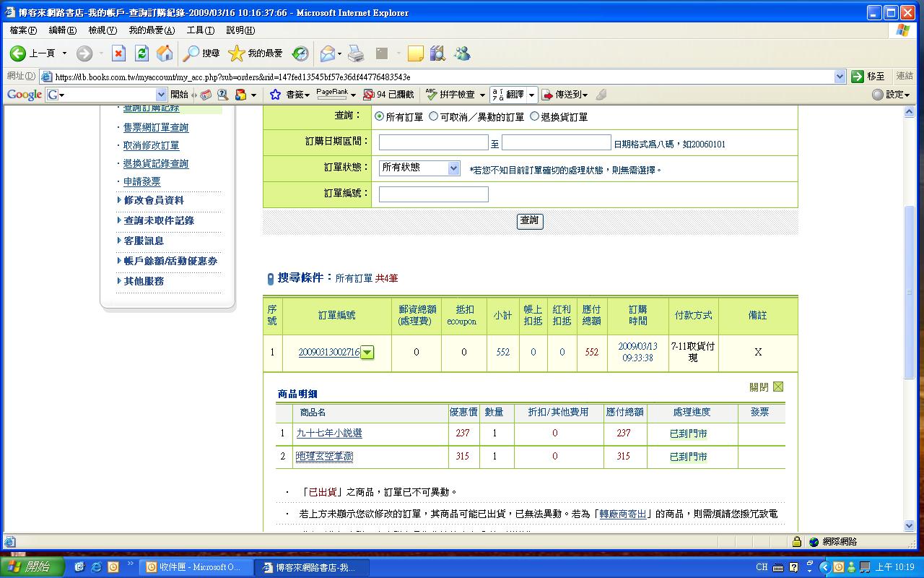
Task: Click the CH language bar indicator
Action: 762,567
